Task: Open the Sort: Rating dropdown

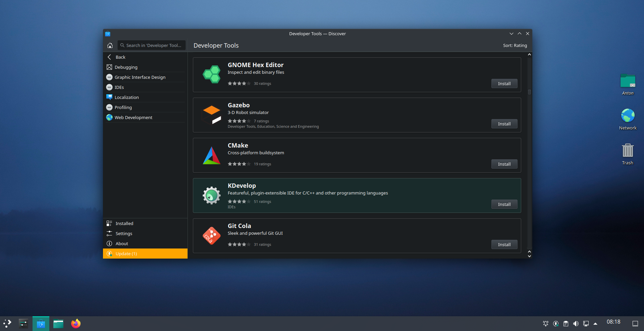Action: click(515, 45)
